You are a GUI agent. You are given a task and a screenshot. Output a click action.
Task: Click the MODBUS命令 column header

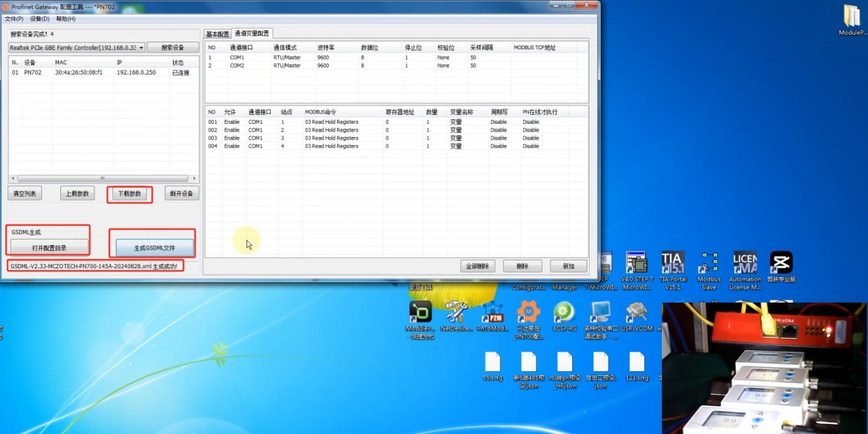click(343, 112)
